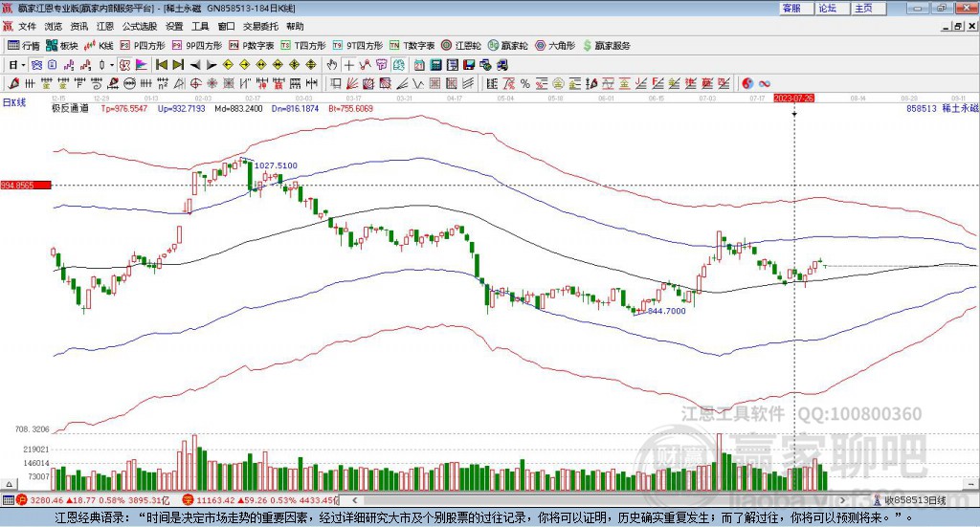Viewport: 980px width, 527px height.
Task: Click the horizontal scrollbar at chart bottom
Action: pyautogui.click(x=598, y=499)
